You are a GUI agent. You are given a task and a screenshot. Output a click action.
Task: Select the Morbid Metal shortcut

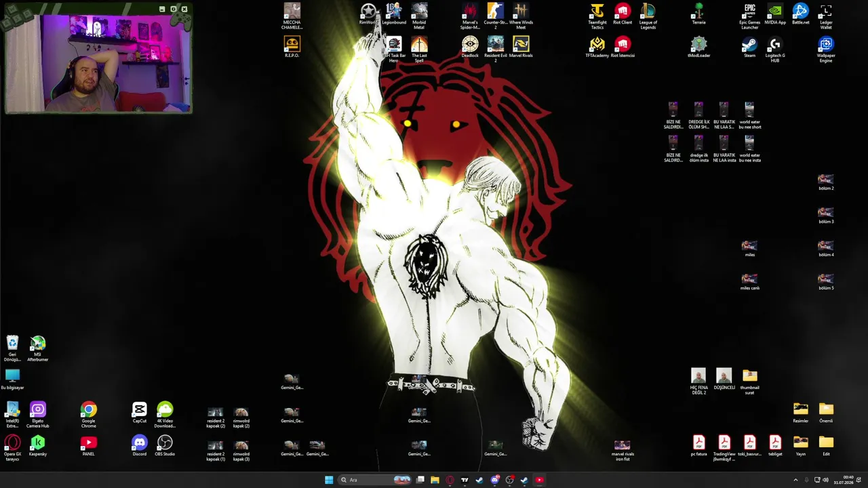(x=419, y=16)
